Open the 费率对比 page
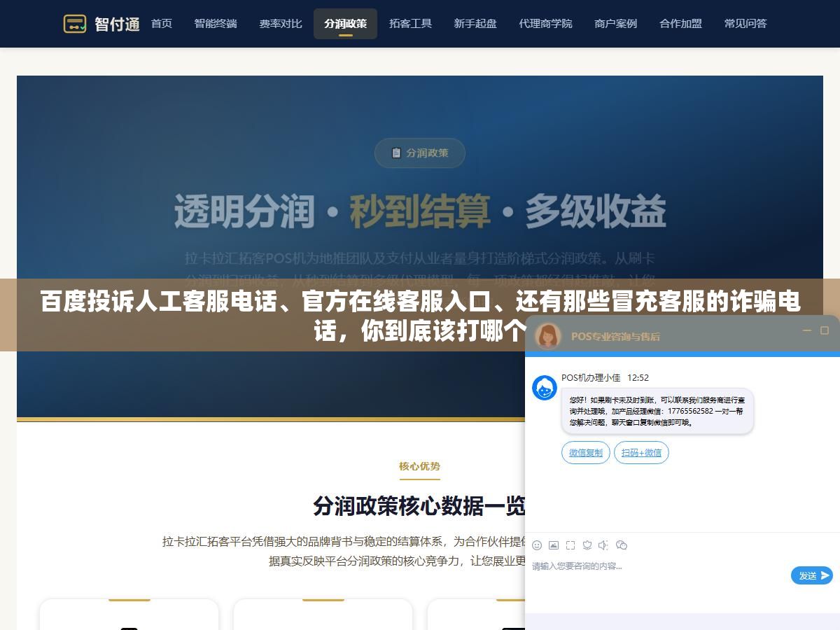Screen dimensions: 840x630 [x=281, y=24]
